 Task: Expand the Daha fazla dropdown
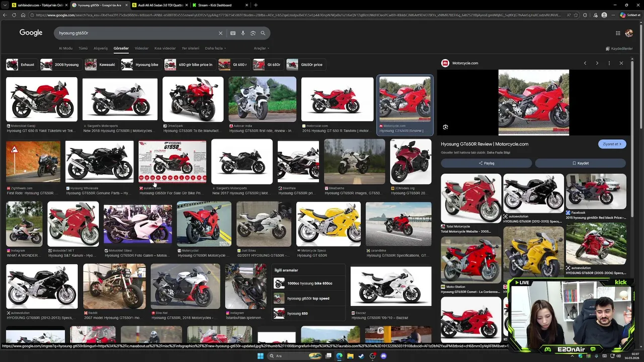(215, 48)
